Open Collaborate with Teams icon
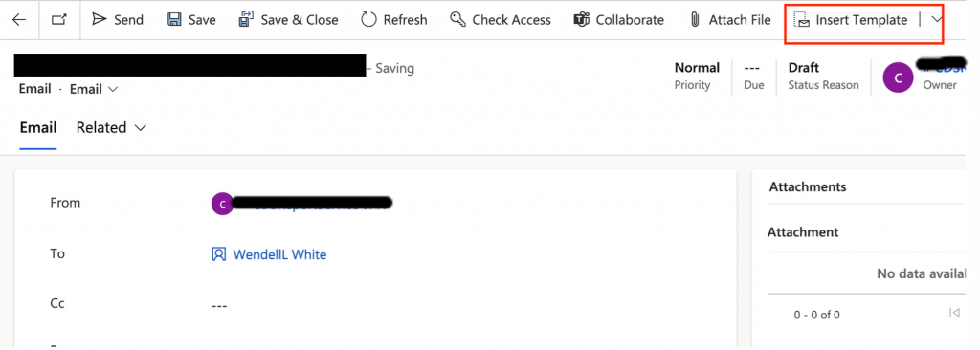 pos(582,20)
